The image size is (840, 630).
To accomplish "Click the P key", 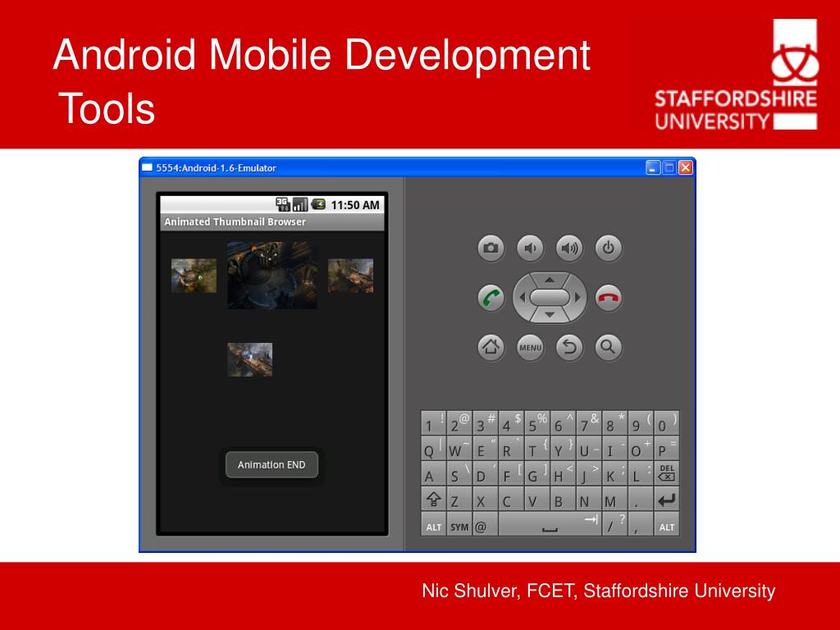I will tap(666, 448).
